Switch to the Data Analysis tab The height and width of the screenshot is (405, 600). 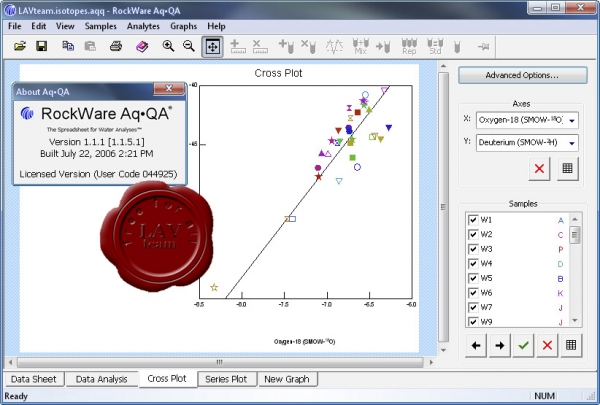pos(101,379)
